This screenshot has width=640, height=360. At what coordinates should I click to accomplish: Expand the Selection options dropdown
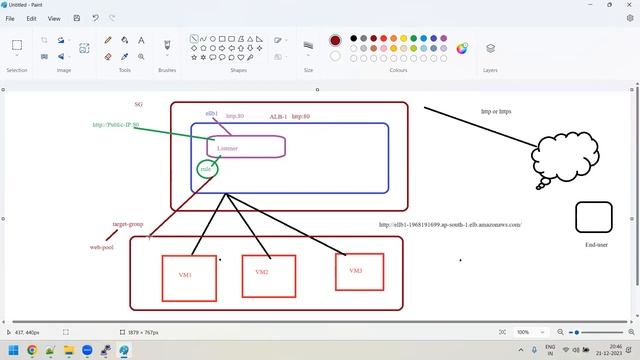(x=17, y=56)
